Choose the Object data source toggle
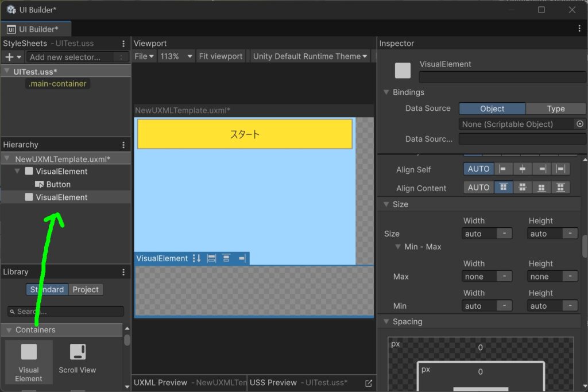 tap(492, 108)
